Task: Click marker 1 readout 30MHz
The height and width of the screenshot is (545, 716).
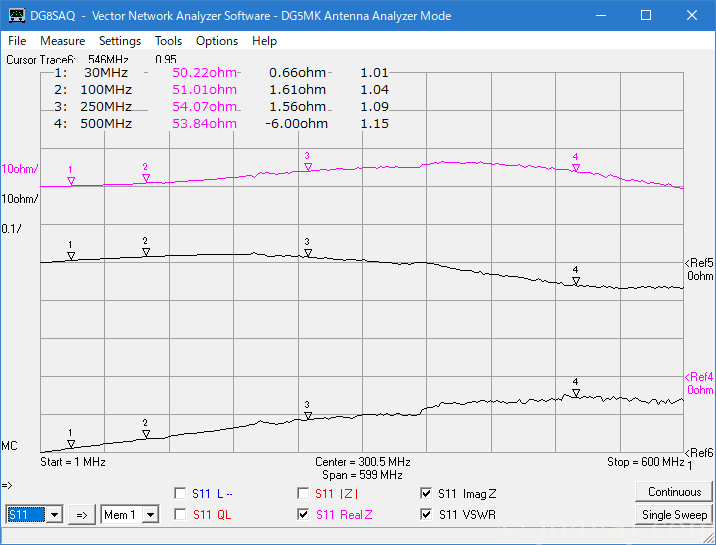Action: [106, 73]
